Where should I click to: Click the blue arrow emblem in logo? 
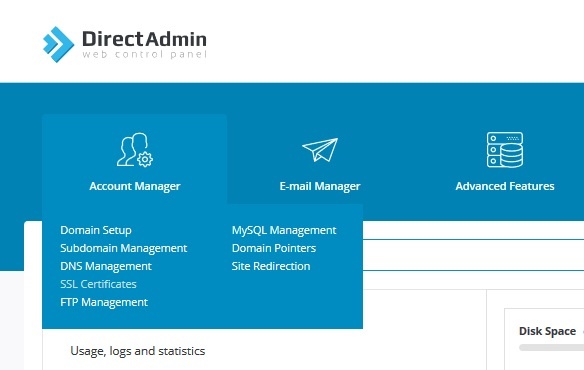pos(58,44)
